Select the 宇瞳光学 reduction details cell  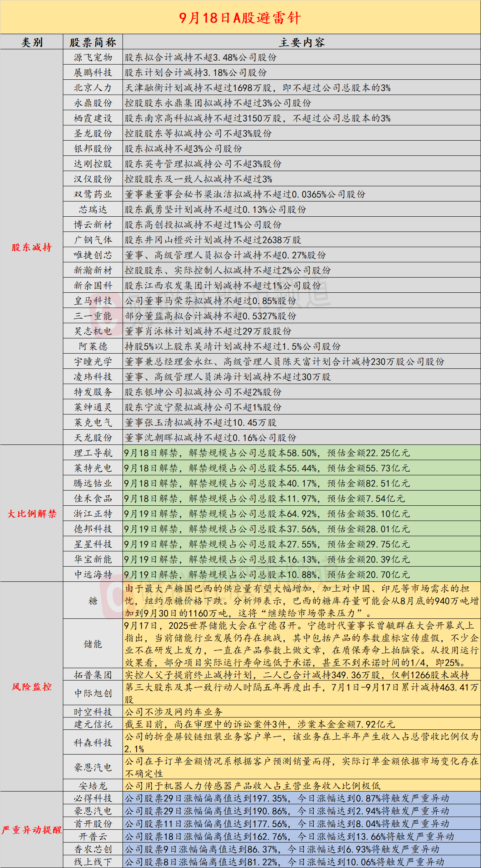302,361
